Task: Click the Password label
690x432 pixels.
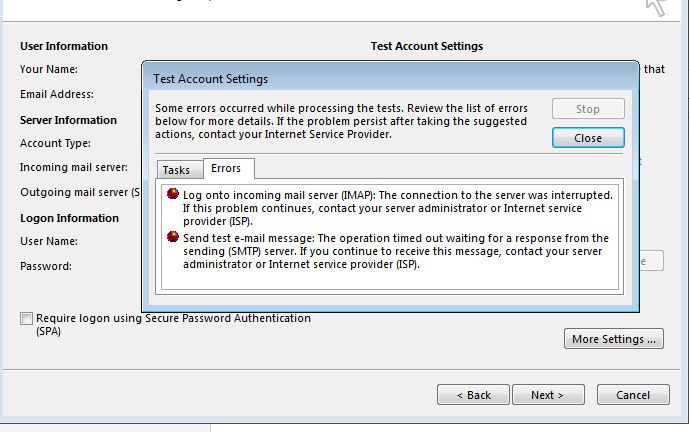Action: point(46,267)
